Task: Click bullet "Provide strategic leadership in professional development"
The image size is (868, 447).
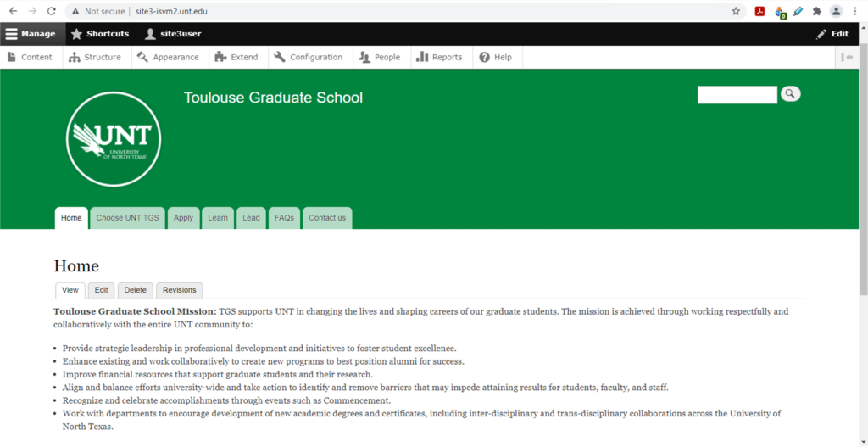Action: point(259,349)
